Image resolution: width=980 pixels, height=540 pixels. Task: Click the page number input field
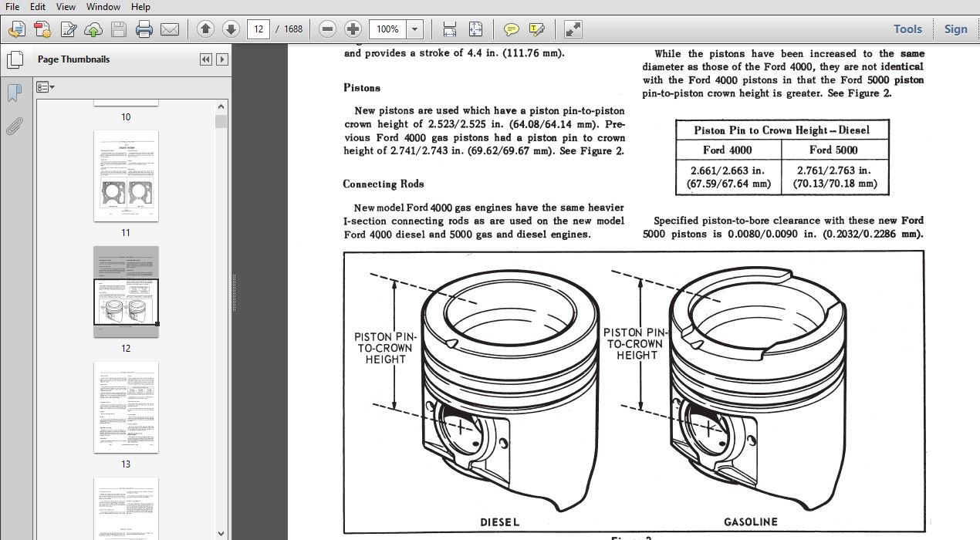click(x=259, y=29)
